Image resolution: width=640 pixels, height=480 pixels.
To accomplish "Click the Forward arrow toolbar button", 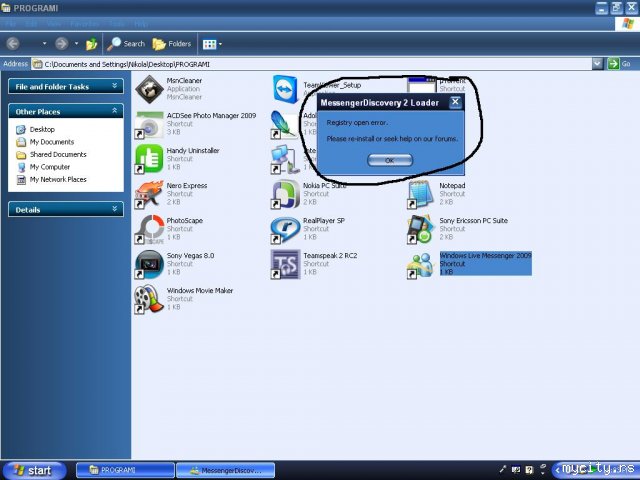I will coord(61,44).
